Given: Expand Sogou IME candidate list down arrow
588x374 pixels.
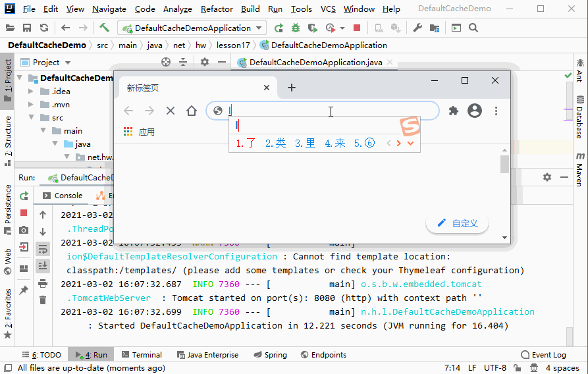Looking at the screenshot, I should (411, 144).
